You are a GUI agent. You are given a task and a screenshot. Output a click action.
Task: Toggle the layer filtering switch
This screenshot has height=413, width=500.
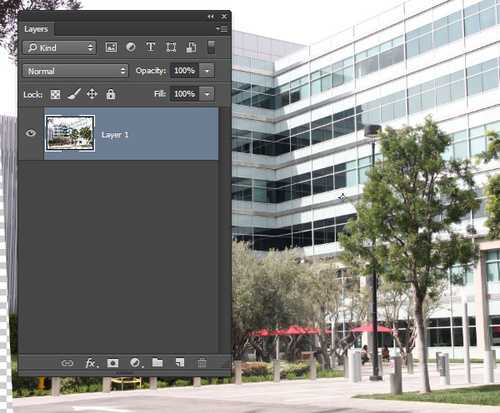click(x=211, y=47)
